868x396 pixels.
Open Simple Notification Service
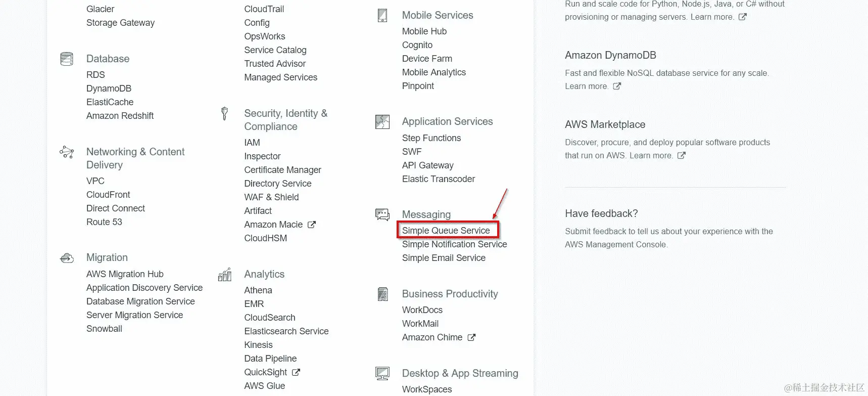point(455,244)
